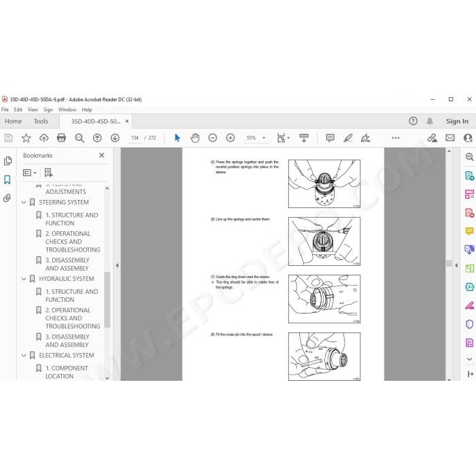Viewport: 476px width, 476px height.
Task: Show more right pane tools chevron
Action: click(469, 359)
